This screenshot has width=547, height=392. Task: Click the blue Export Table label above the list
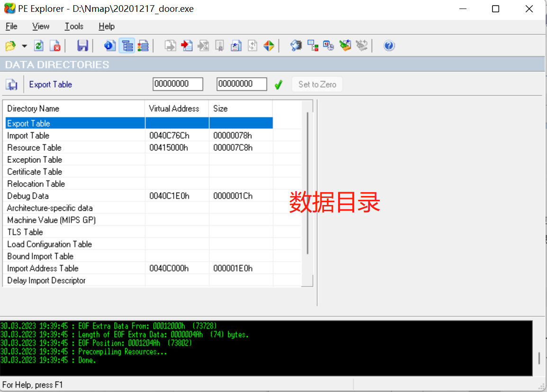click(x=51, y=84)
